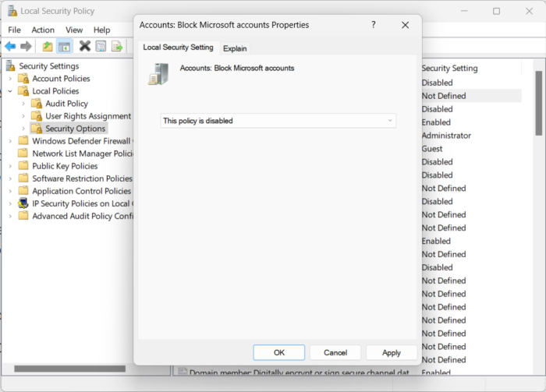
Task: Click the Public Key Policies folder icon
Action: pos(23,165)
